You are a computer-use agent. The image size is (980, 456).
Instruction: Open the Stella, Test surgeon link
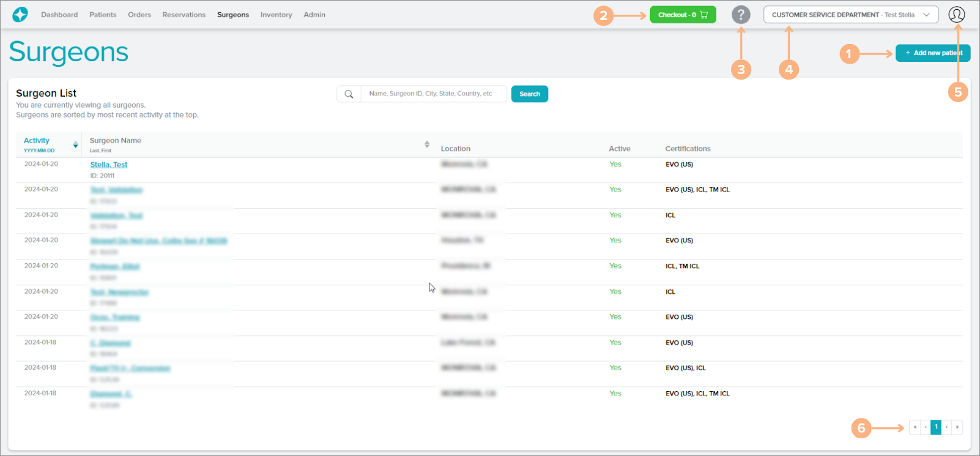click(109, 165)
